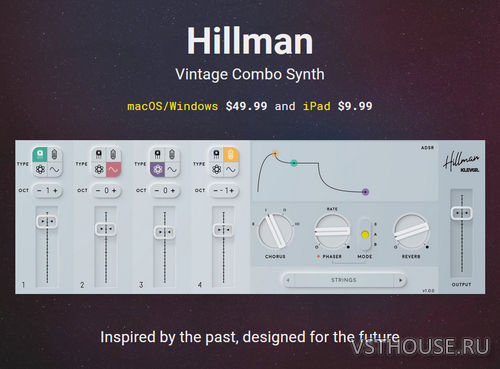
Task: Choose the tube type icon for oscillator 1
Action: [55, 155]
